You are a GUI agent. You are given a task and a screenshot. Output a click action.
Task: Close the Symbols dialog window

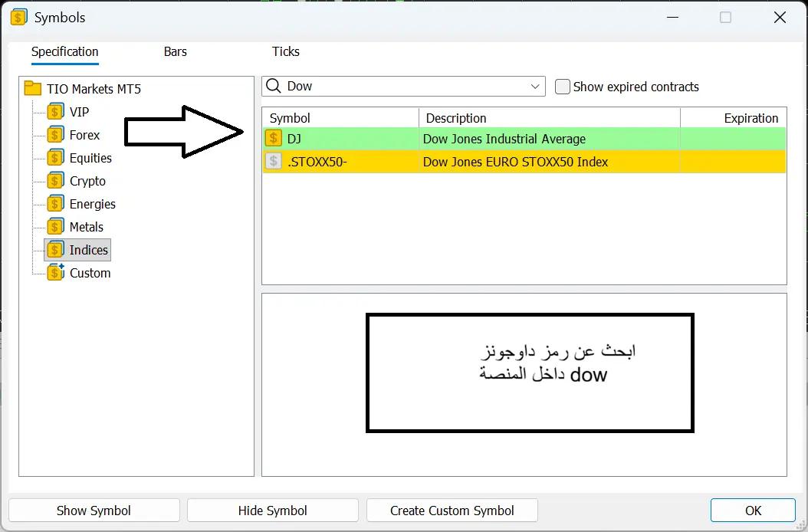(x=780, y=18)
